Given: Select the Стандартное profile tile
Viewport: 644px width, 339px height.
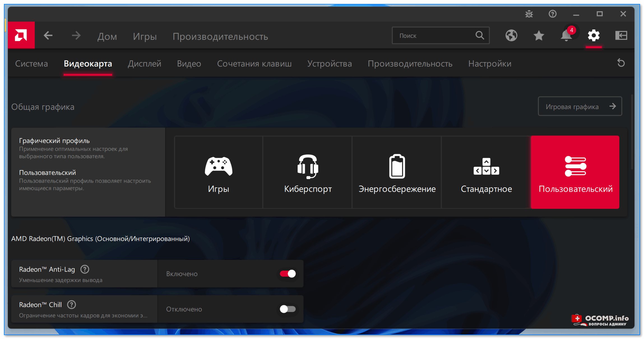Looking at the screenshot, I should (x=486, y=172).
